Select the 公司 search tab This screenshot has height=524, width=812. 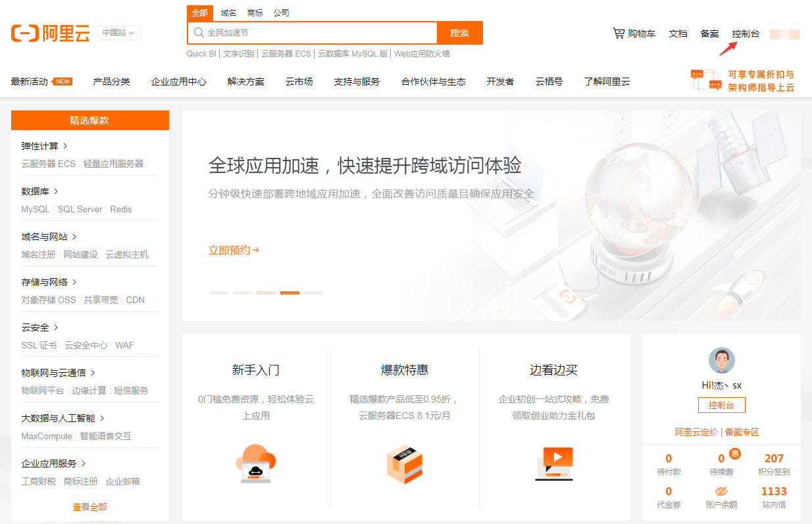pos(281,13)
